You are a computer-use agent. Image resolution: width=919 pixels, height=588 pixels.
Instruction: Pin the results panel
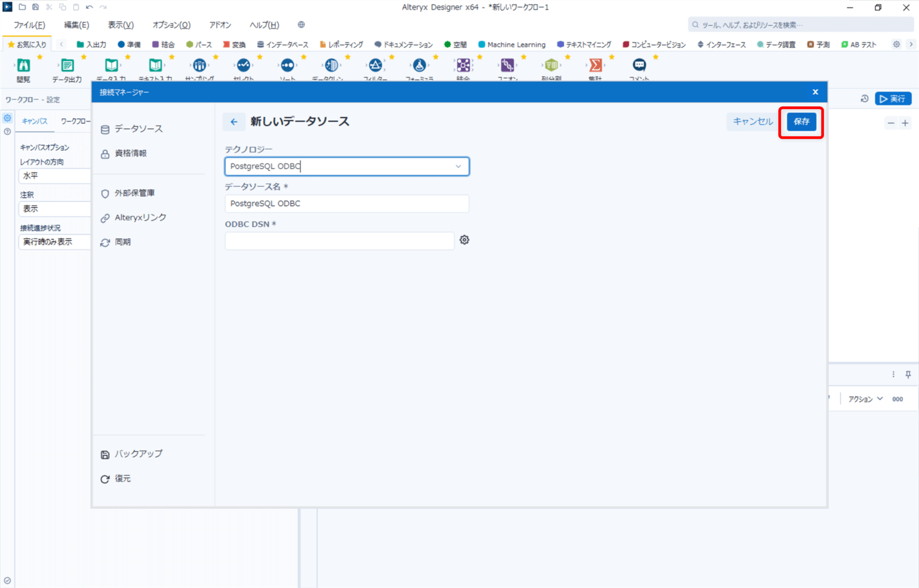(908, 374)
